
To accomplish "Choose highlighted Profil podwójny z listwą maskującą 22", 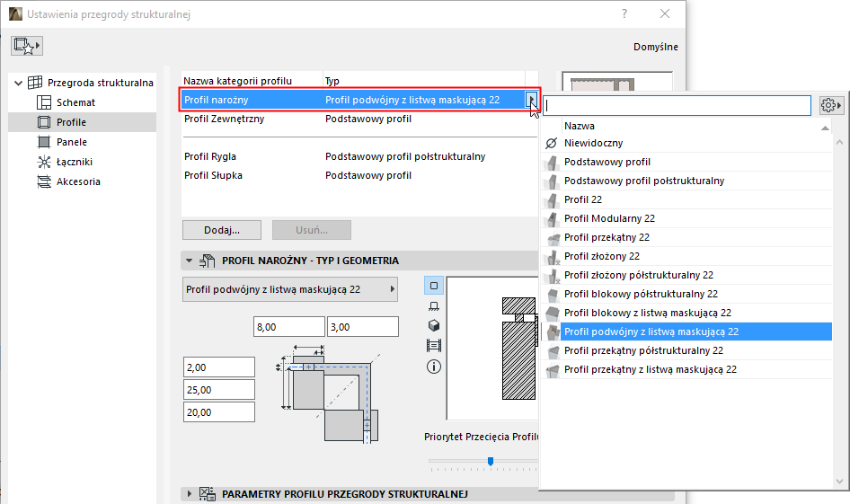I will pos(686,332).
